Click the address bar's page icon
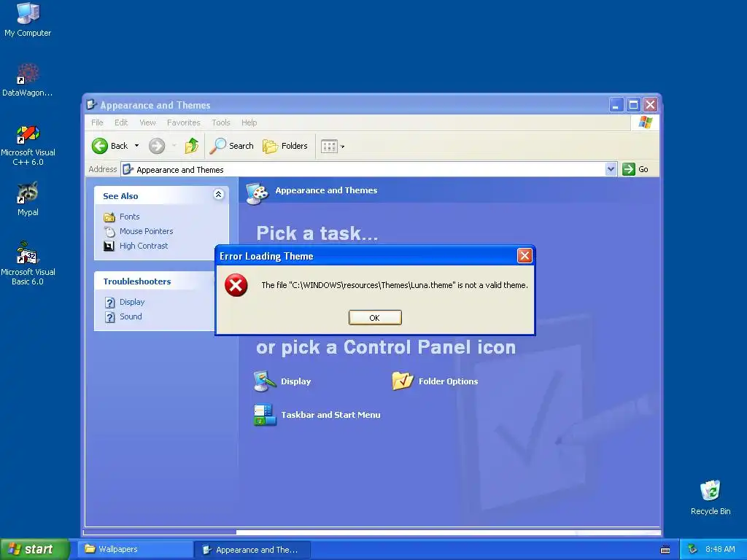747x560 pixels. tap(128, 169)
